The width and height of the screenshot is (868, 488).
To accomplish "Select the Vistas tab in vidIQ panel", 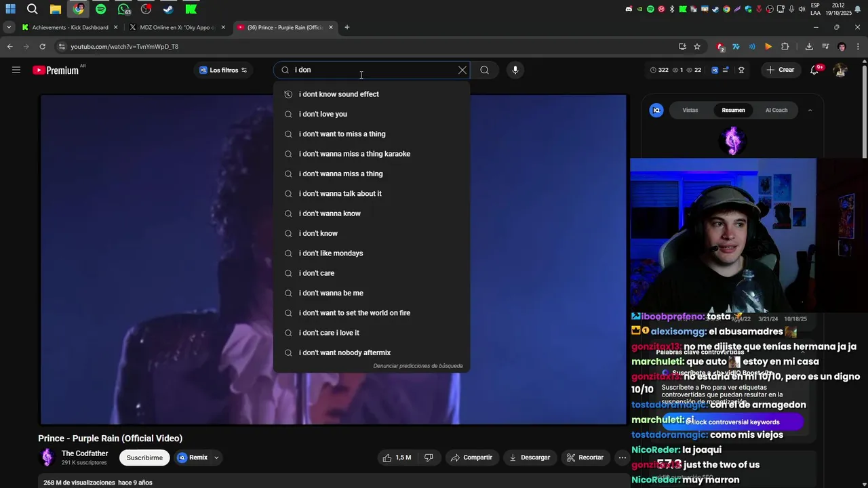I will point(690,110).
